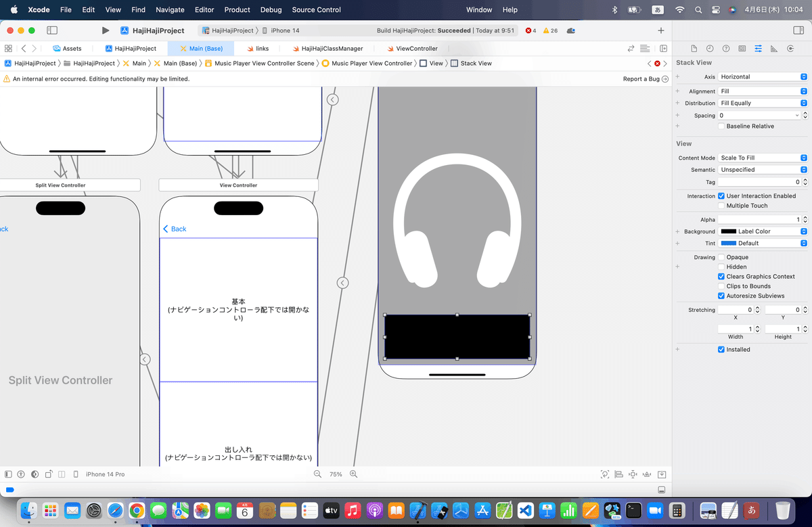The image size is (812, 527).
Task: Open the Source Control menu
Action: 316,9
